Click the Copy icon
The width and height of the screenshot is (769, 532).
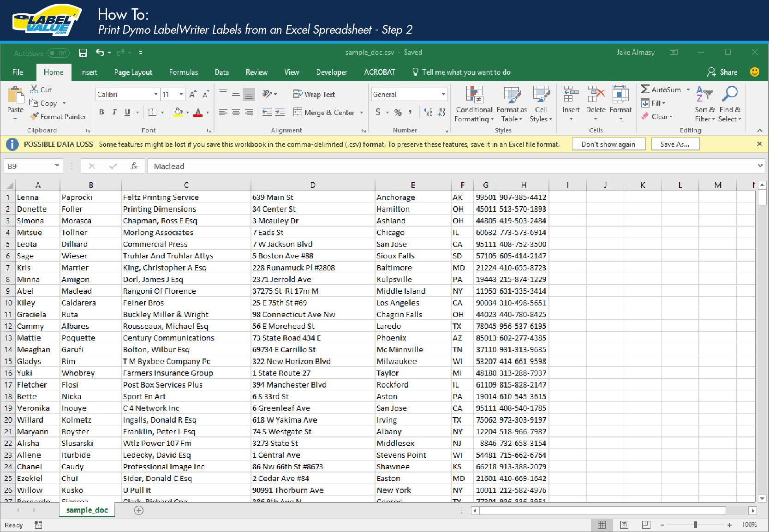coord(34,103)
